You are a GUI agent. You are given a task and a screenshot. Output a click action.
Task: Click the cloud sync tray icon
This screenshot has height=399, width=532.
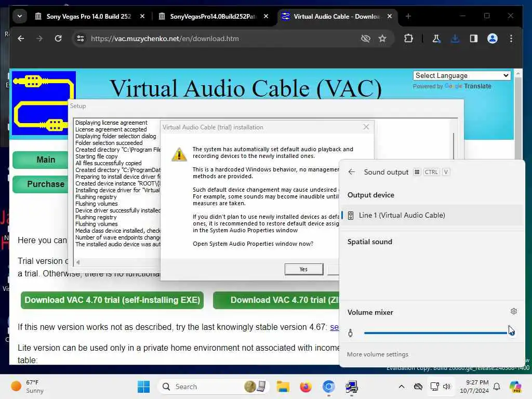click(x=418, y=387)
